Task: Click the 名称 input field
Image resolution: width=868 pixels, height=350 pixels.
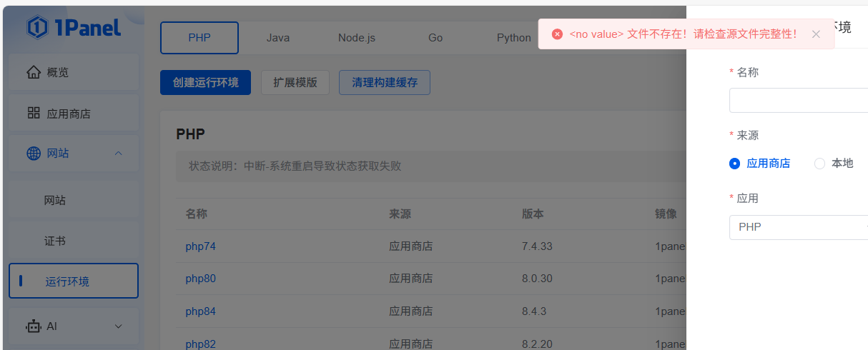Action: (798, 101)
